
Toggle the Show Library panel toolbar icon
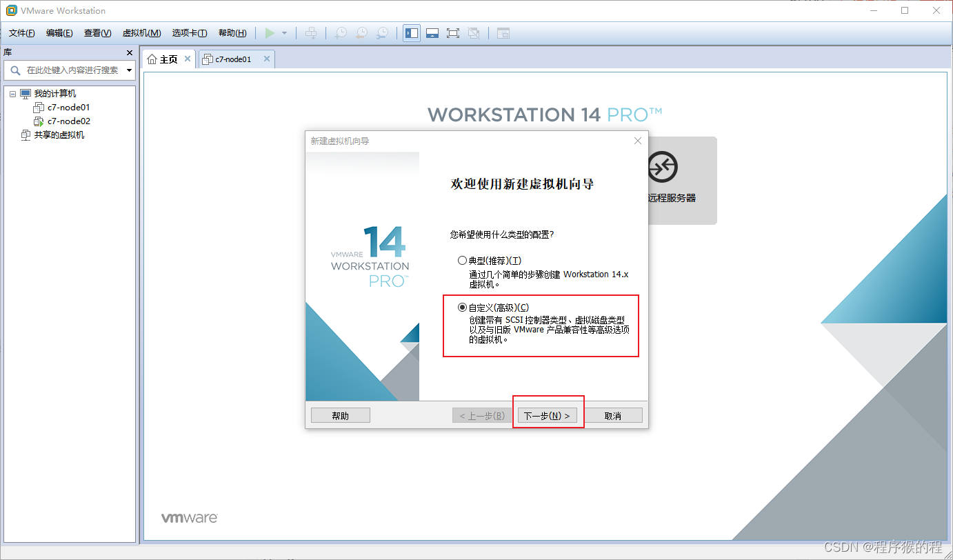point(412,33)
